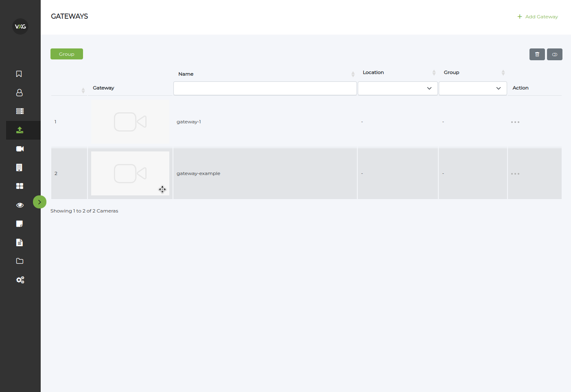This screenshot has height=392, width=571.
Task: Click Add Gateway link
Action: pos(537,17)
